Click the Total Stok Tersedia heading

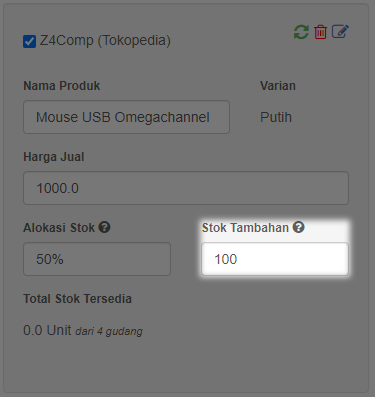pyautogui.click(x=77, y=299)
